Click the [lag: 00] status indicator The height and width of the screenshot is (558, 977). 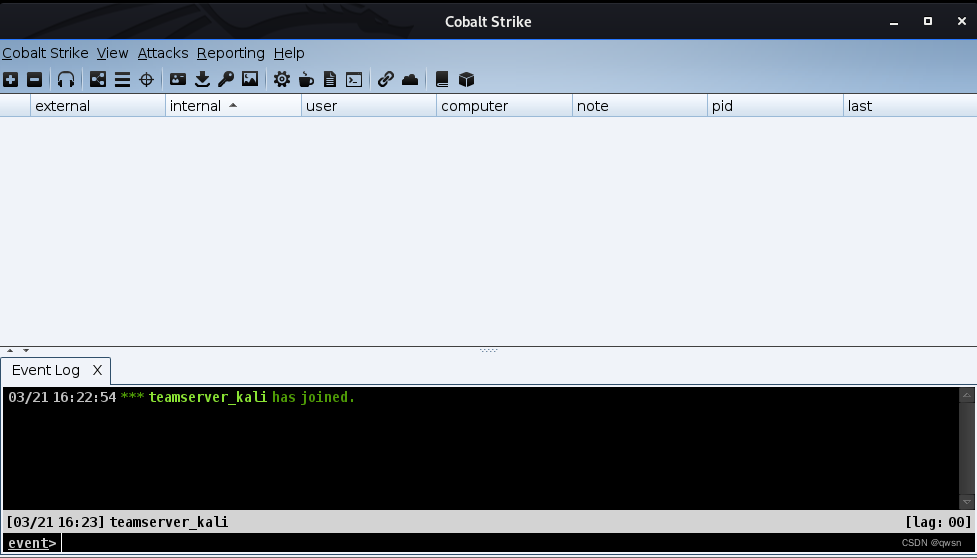click(938, 522)
